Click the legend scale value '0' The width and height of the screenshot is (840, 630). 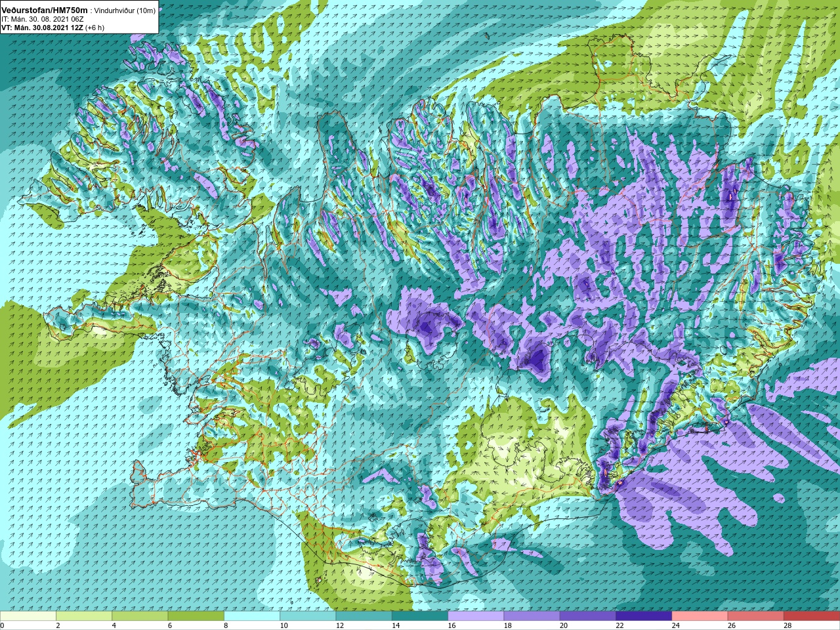click(x=3, y=625)
